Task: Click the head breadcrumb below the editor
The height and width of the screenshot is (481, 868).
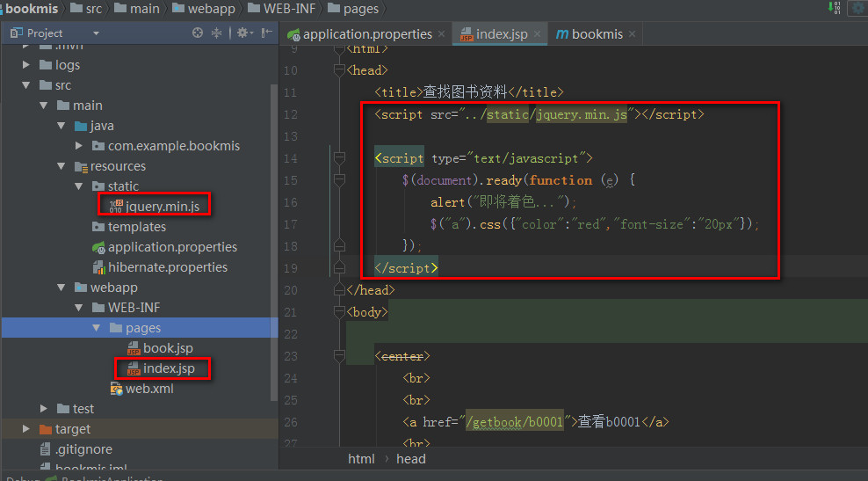Action: [x=411, y=459]
